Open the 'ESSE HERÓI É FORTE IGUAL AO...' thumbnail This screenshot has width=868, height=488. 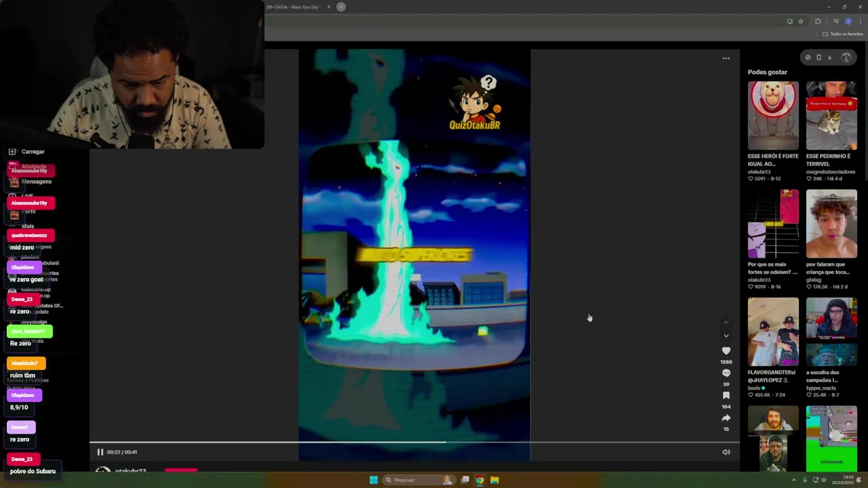[x=773, y=115]
